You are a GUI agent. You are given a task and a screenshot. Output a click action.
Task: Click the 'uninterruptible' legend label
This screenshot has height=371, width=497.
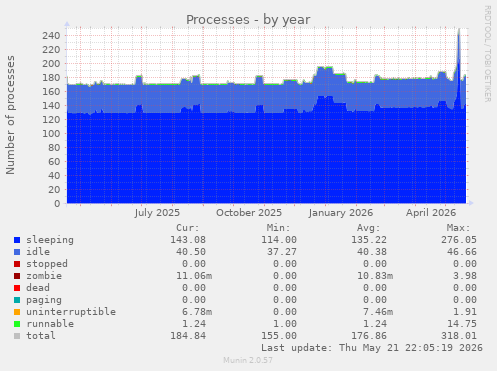tap(71, 312)
